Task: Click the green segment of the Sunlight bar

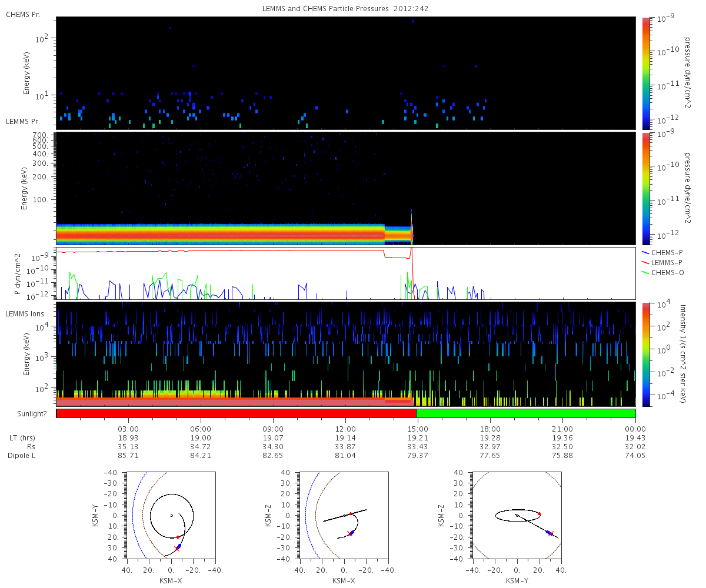Action: [525, 413]
